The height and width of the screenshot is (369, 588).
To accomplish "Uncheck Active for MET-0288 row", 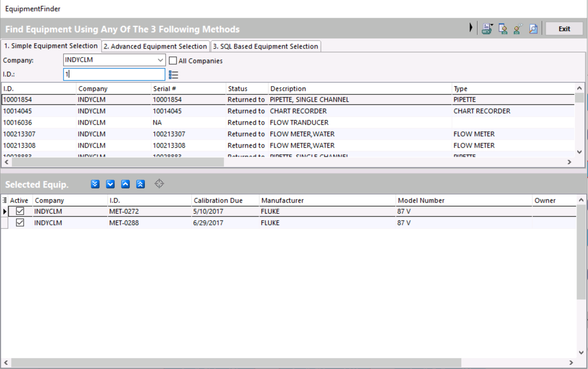I will [20, 223].
